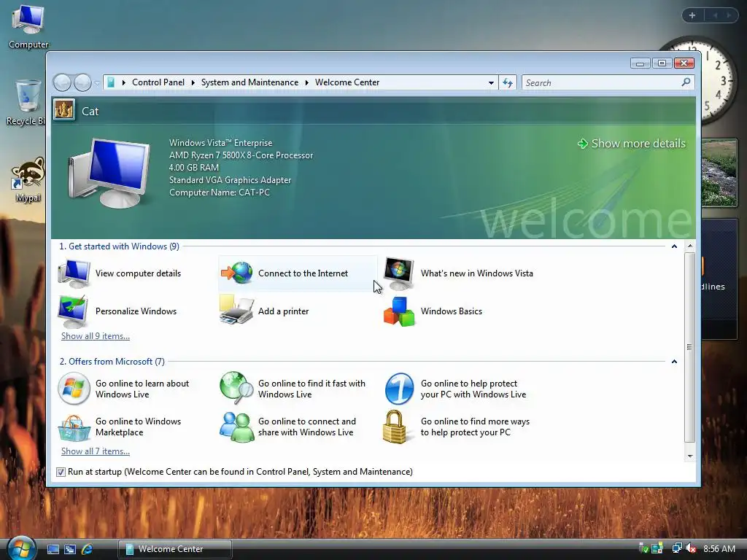Open the recent pages dropdown beside Forward

[x=97, y=83]
